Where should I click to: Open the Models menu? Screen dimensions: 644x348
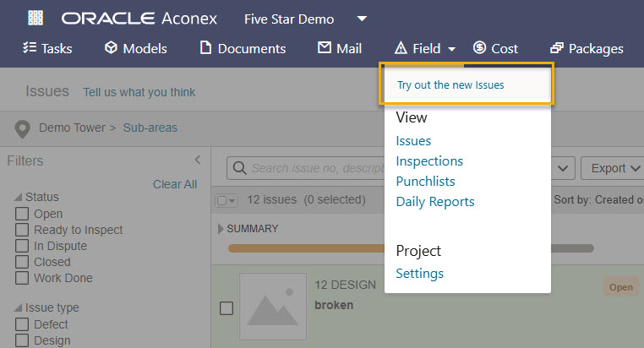[135, 48]
